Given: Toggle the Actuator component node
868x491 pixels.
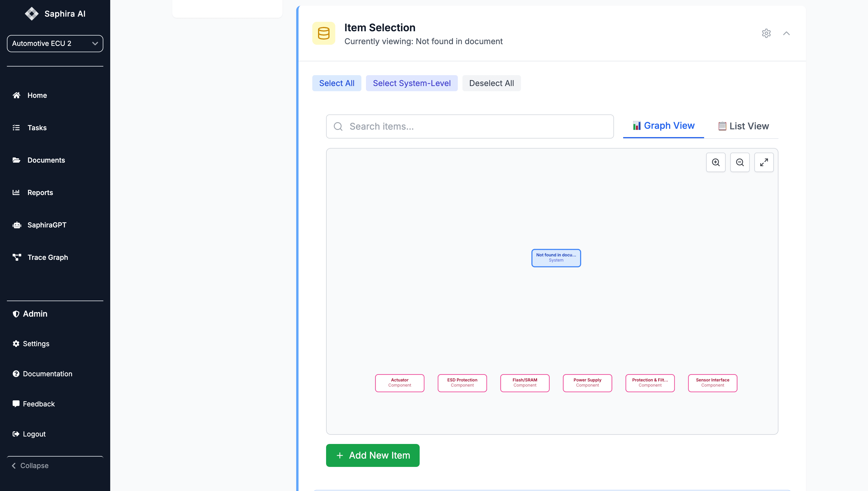Looking at the screenshot, I should pos(399,383).
